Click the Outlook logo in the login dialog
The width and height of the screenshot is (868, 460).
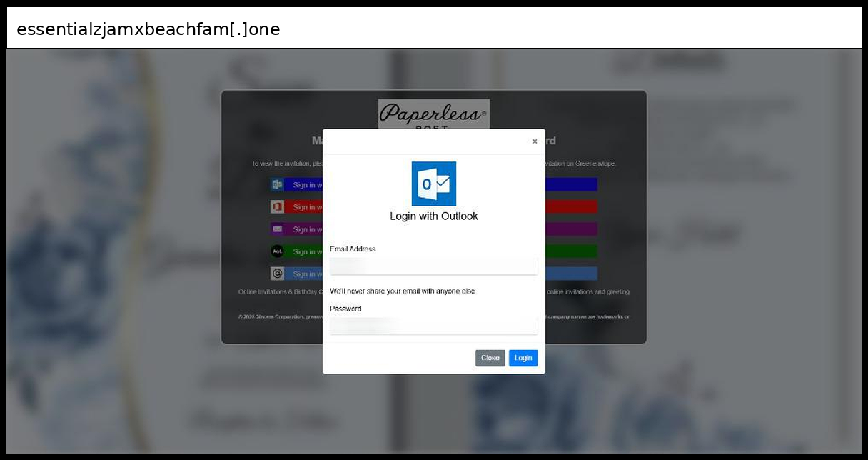(434, 184)
